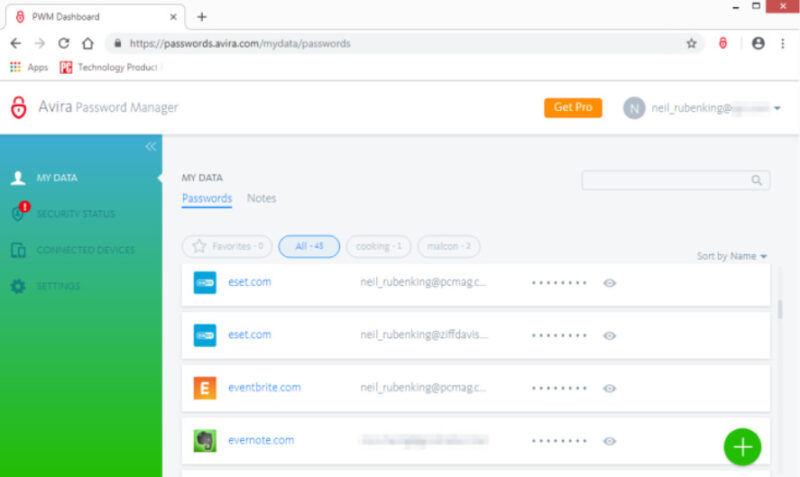Click the browser home icon

pos(88,44)
